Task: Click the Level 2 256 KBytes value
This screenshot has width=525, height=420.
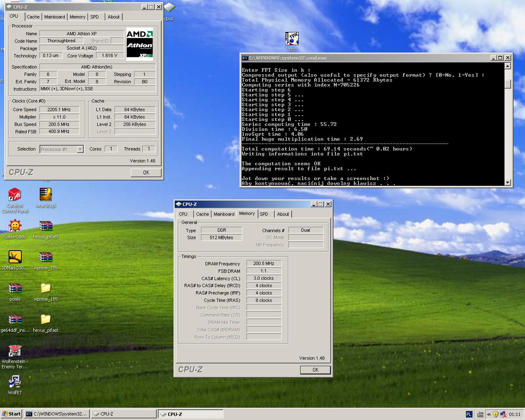Action: click(135, 124)
